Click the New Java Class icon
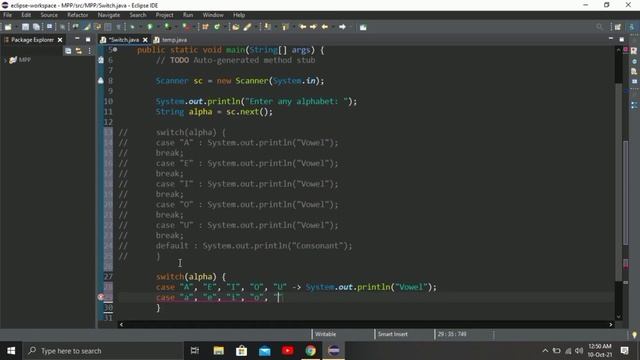The height and width of the screenshot is (360, 640). click(x=217, y=27)
